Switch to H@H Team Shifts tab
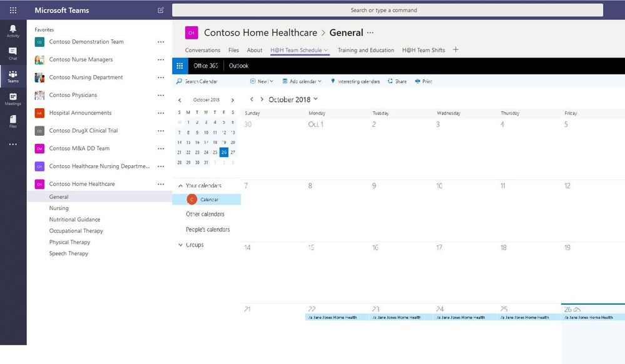This screenshot has width=625, height=364. tap(424, 50)
